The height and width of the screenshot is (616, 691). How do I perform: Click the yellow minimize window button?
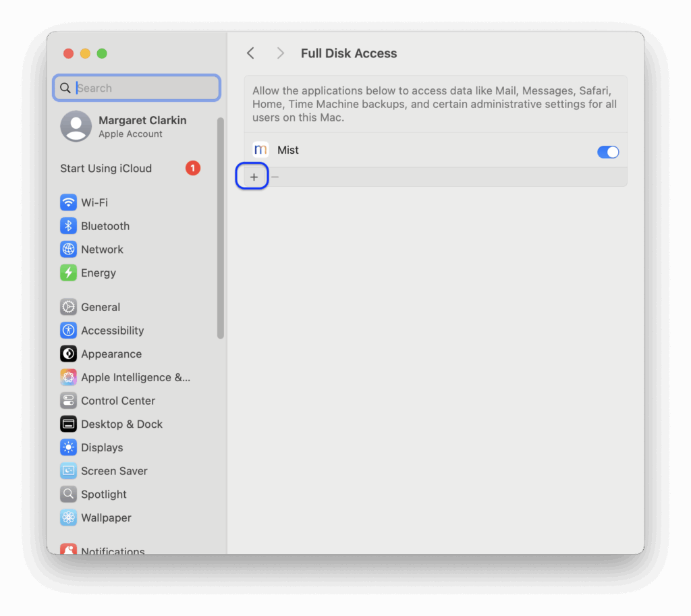[85, 53]
